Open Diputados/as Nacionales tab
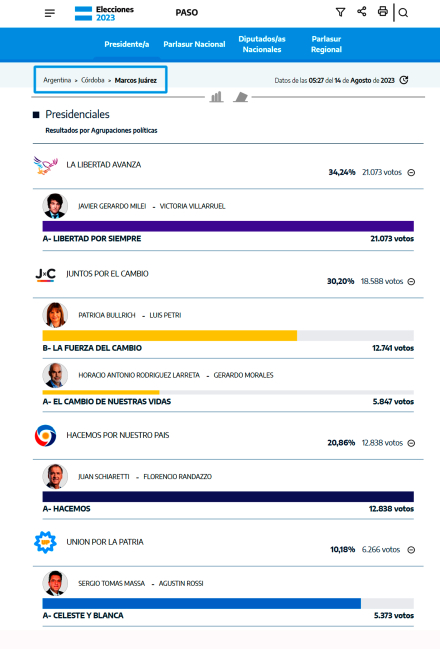 click(x=262, y=44)
